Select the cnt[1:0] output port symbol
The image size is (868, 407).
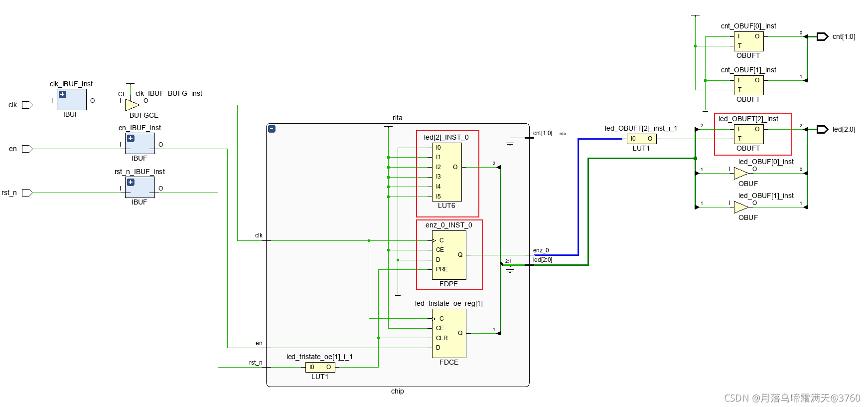coord(823,36)
